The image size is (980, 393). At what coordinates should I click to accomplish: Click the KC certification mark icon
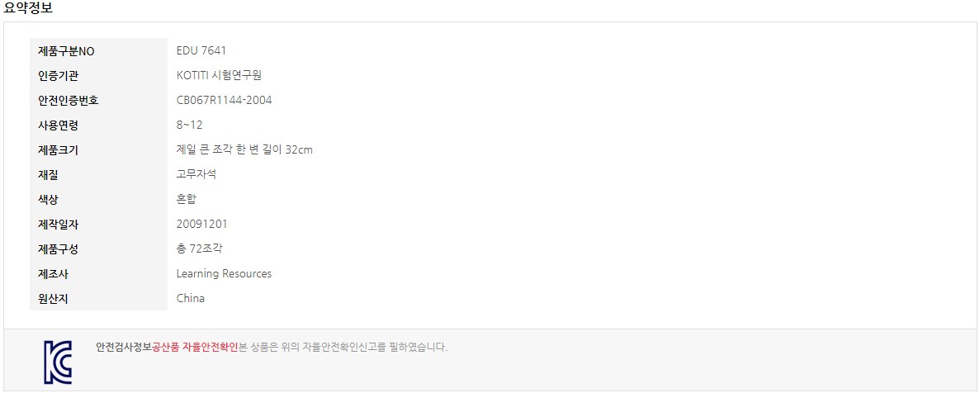pyautogui.click(x=58, y=362)
